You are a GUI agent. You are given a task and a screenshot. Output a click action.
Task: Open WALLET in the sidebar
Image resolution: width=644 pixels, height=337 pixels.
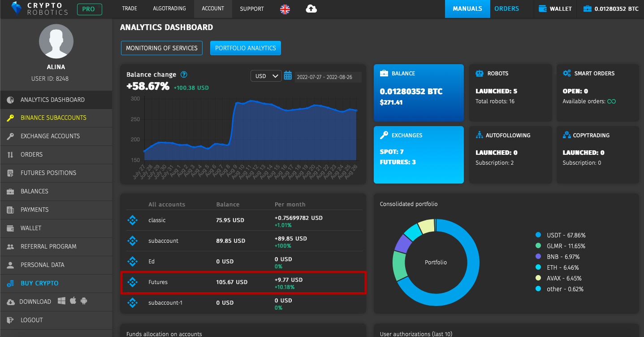coord(56,228)
